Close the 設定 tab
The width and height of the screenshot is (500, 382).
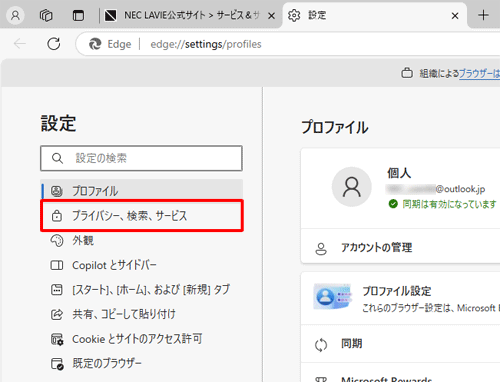coord(455,15)
